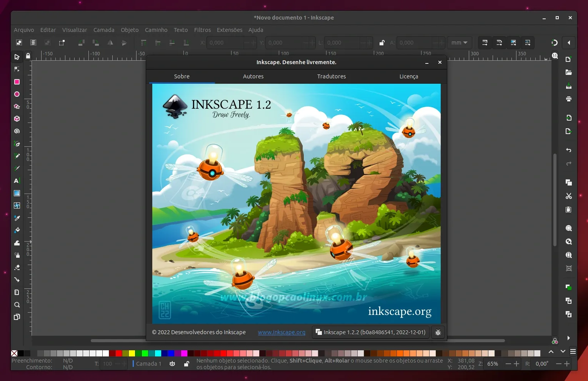Copy version Inkscape 1.2.2 button
This screenshot has width=588, height=381.
pyautogui.click(x=370, y=332)
